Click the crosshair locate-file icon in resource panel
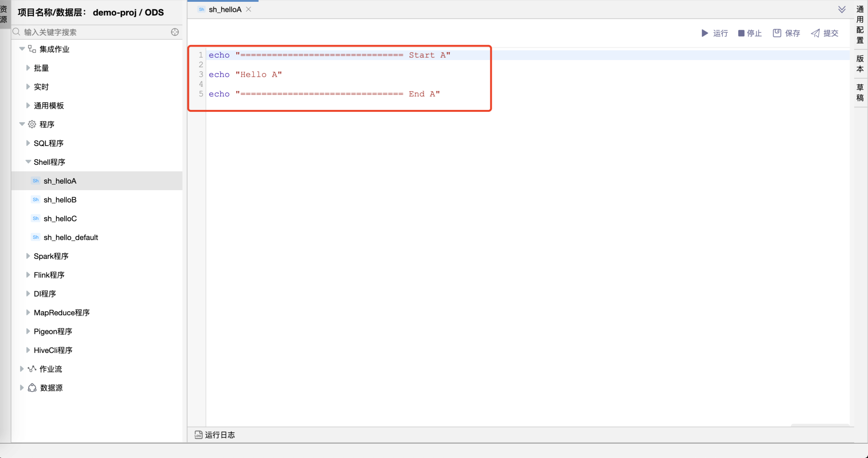Image resolution: width=868 pixels, height=458 pixels. click(x=175, y=32)
